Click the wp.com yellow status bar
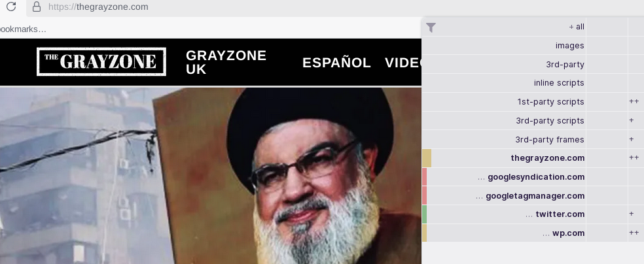The width and height of the screenshot is (644, 264). point(425,233)
